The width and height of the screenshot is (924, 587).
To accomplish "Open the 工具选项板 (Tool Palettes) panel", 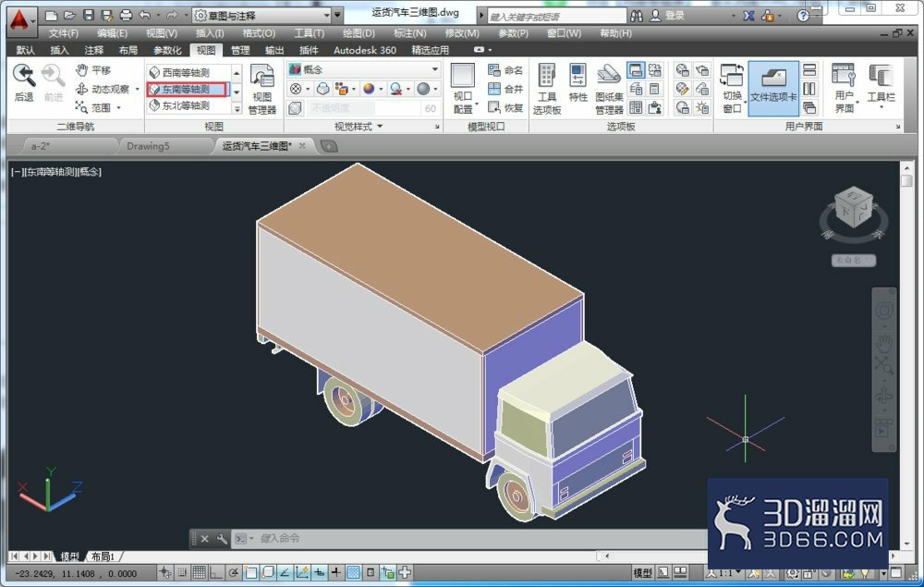I will click(x=547, y=90).
